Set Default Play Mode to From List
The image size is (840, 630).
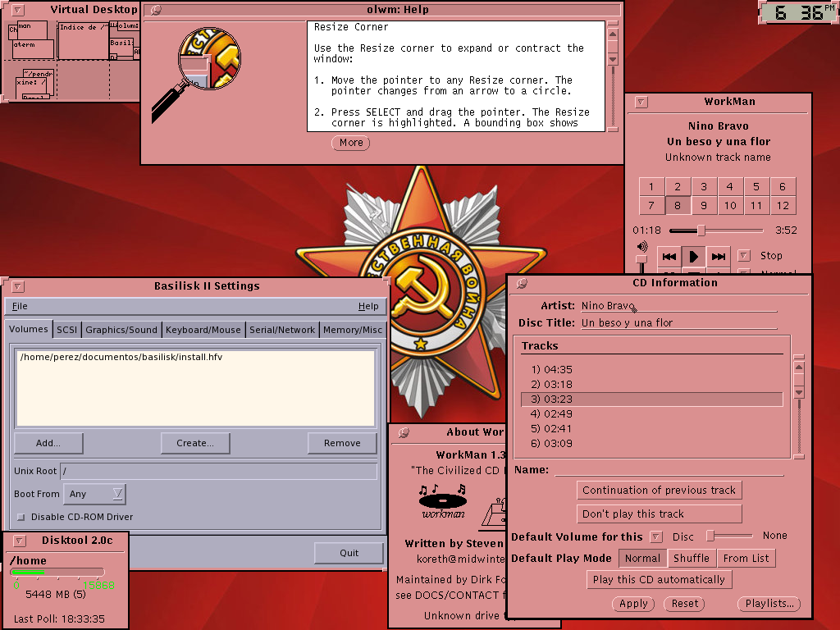[x=746, y=558]
